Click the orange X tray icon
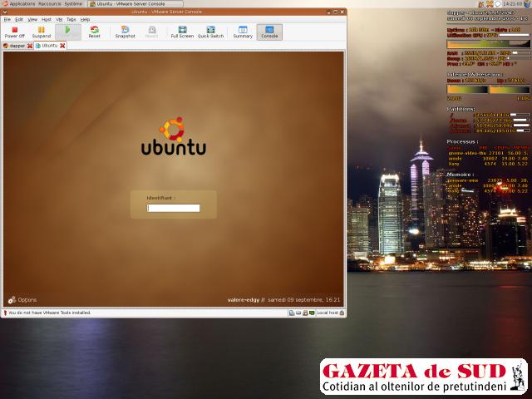 (x=490, y=4)
